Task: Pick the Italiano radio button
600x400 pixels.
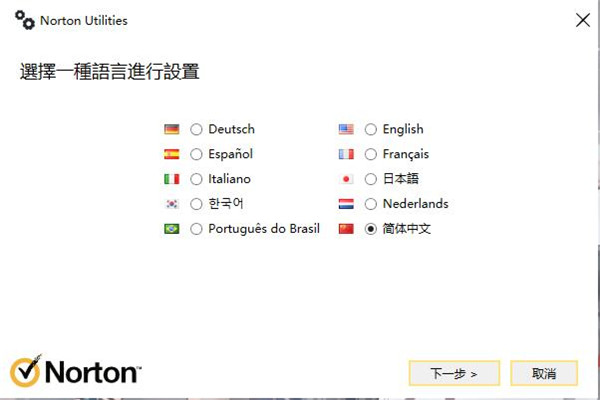Action: coord(196,179)
